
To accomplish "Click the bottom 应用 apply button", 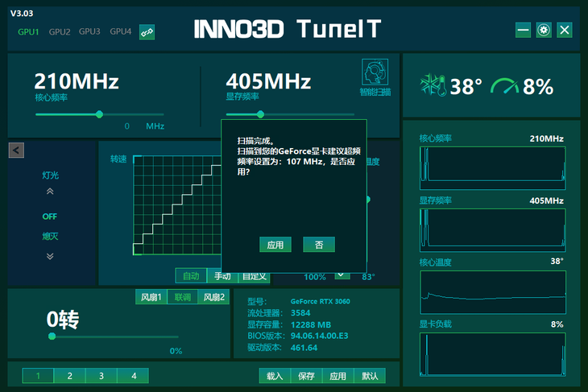I will point(337,376).
